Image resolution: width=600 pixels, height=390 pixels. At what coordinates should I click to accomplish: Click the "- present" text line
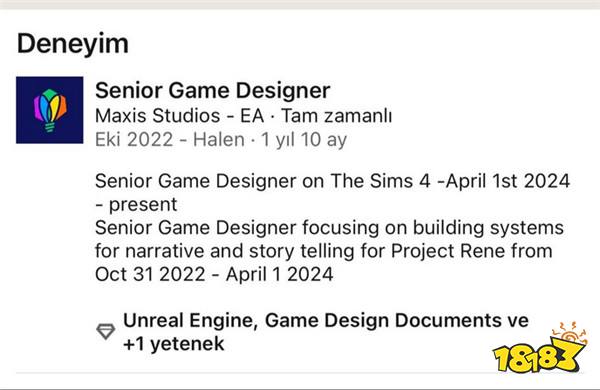click(136, 204)
